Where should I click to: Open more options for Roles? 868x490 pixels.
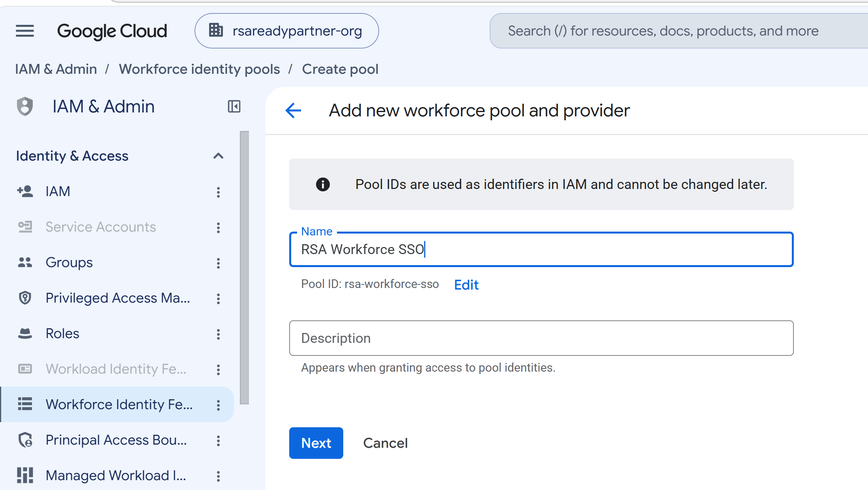[x=218, y=334]
